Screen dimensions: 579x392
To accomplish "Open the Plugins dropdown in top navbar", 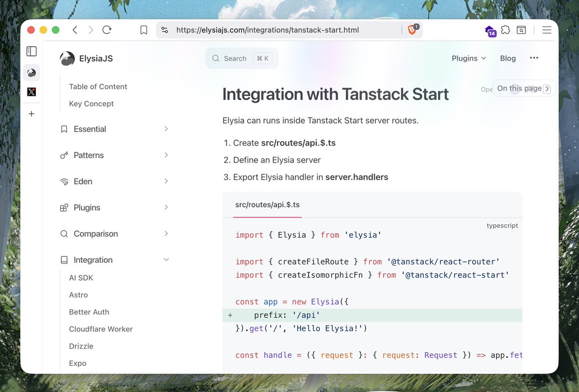I will (469, 58).
